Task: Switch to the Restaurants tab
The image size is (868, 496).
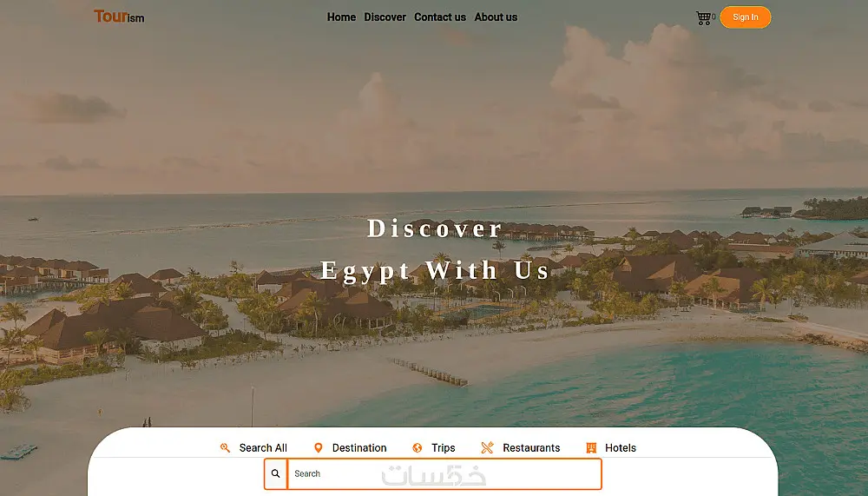Action: point(520,447)
